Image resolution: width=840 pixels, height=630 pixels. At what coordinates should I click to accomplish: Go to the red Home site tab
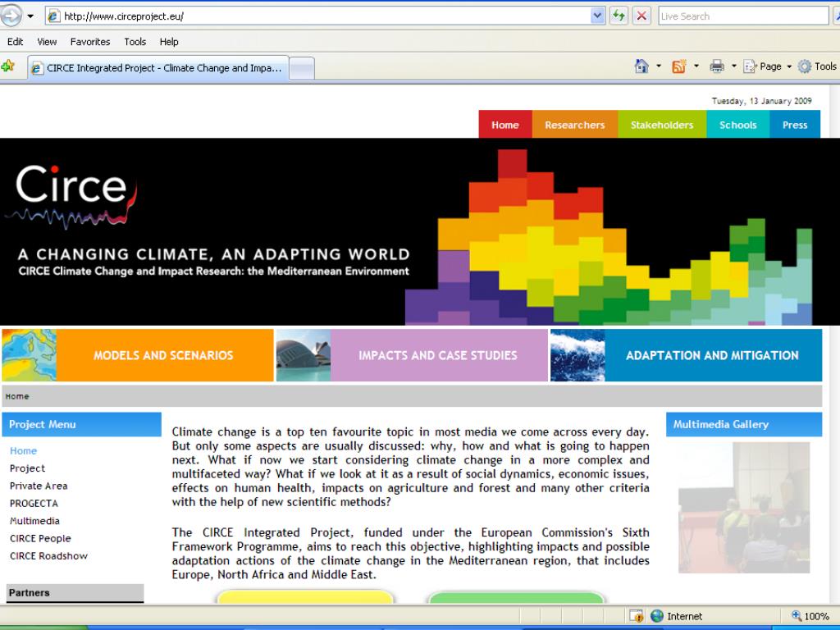pos(505,125)
